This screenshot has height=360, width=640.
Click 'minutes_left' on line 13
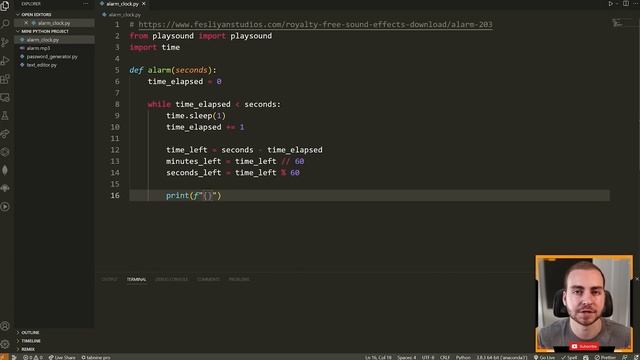(193, 161)
